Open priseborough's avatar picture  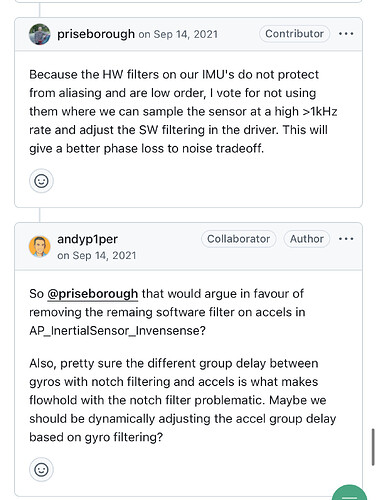coord(40,34)
